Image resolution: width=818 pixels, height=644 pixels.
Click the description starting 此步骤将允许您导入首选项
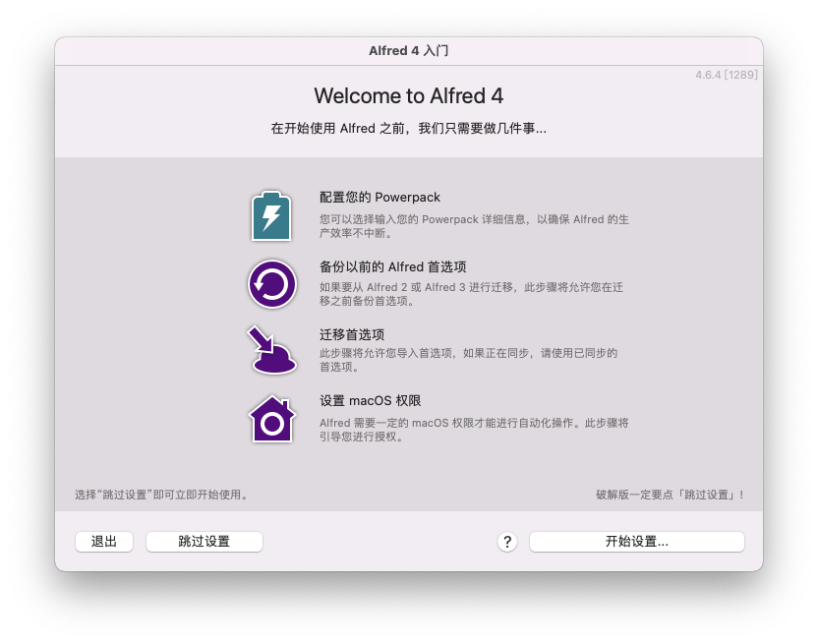(x=468, y=360)
